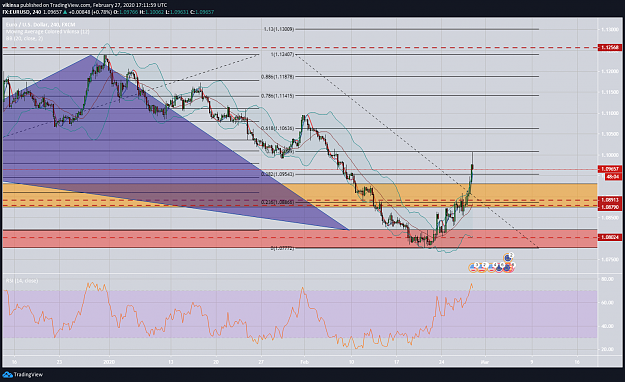This screenshot has width=625, height=382.
Task: Click the '13' date axis label
Action: pos(171,362)
